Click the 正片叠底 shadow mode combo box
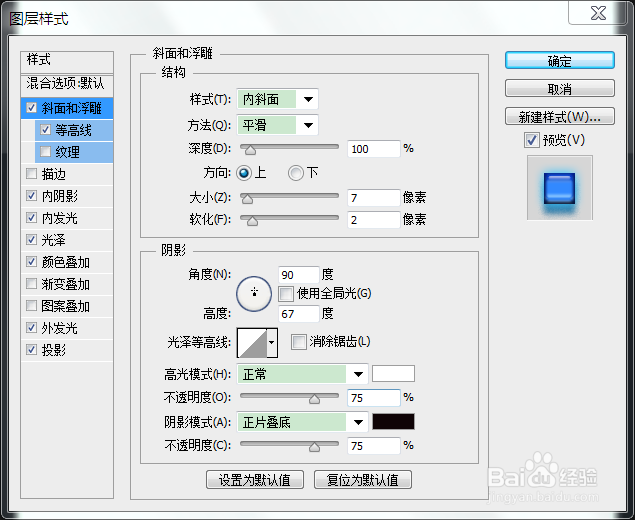This screenshot has height=520, width=635. coord(302,422)
